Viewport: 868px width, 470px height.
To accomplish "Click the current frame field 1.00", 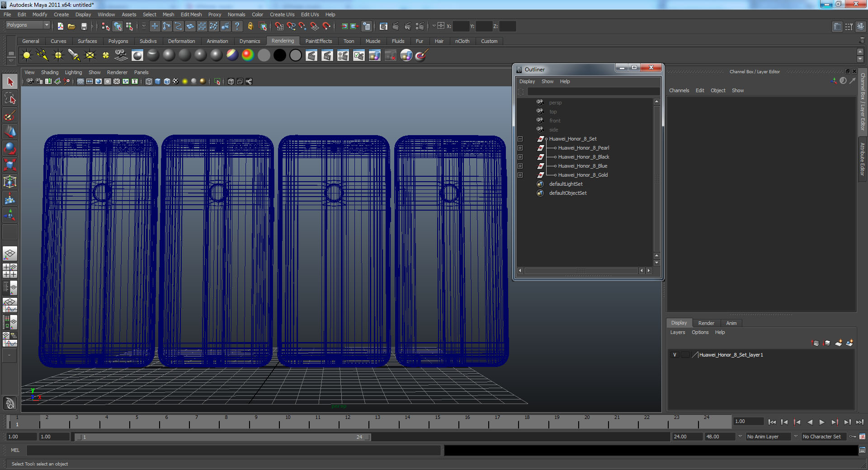I will coord(749,421).
